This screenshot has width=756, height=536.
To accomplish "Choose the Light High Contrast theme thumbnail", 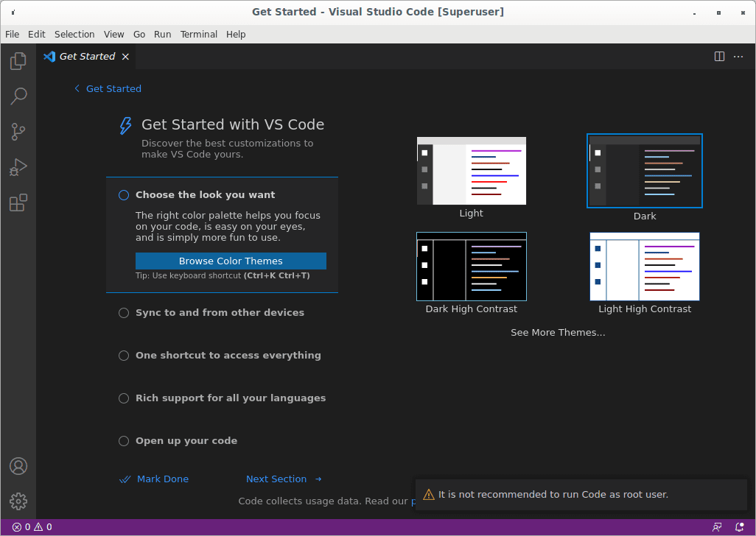I will pyautogui.click(x=645, y=267).
